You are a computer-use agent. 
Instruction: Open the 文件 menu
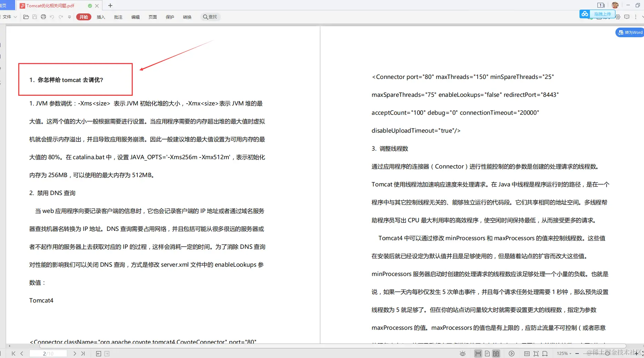(x=10, y=17)
